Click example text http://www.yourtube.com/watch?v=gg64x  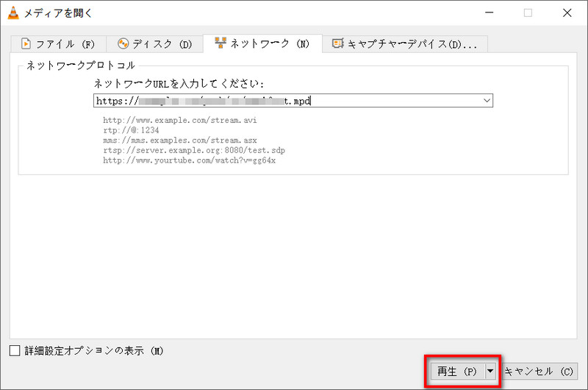[x=189, y=160]
